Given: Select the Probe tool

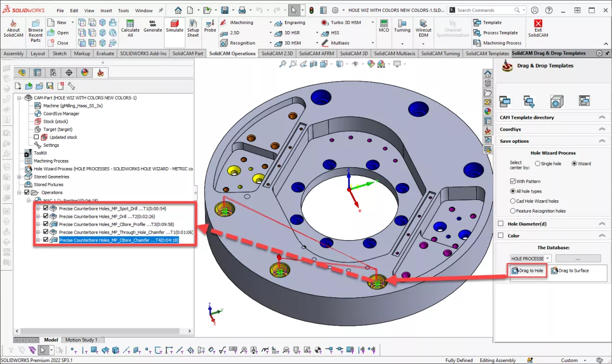Looking at the screenshot, I should tap(210, 27).
